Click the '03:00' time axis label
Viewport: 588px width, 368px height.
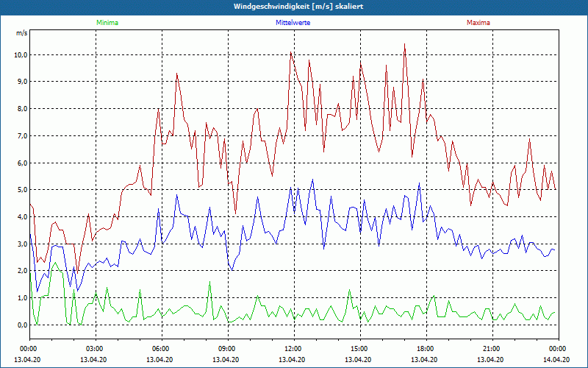click(96, 349)
